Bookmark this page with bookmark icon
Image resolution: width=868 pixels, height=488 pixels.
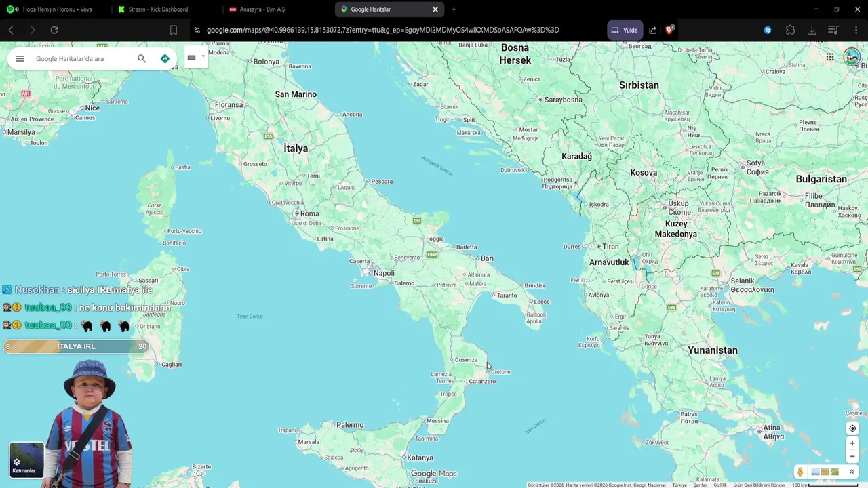tap(174, 30)
